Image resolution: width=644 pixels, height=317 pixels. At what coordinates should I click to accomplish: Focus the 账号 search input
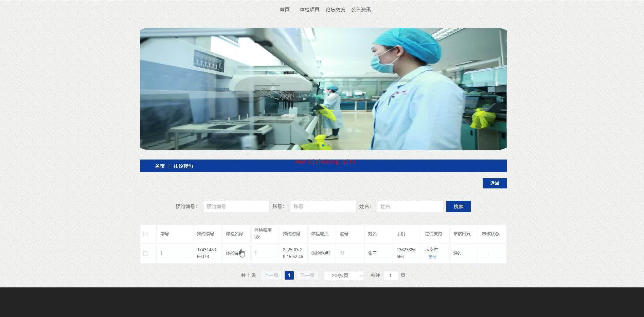pyautogui.click(x=323, y=206)
